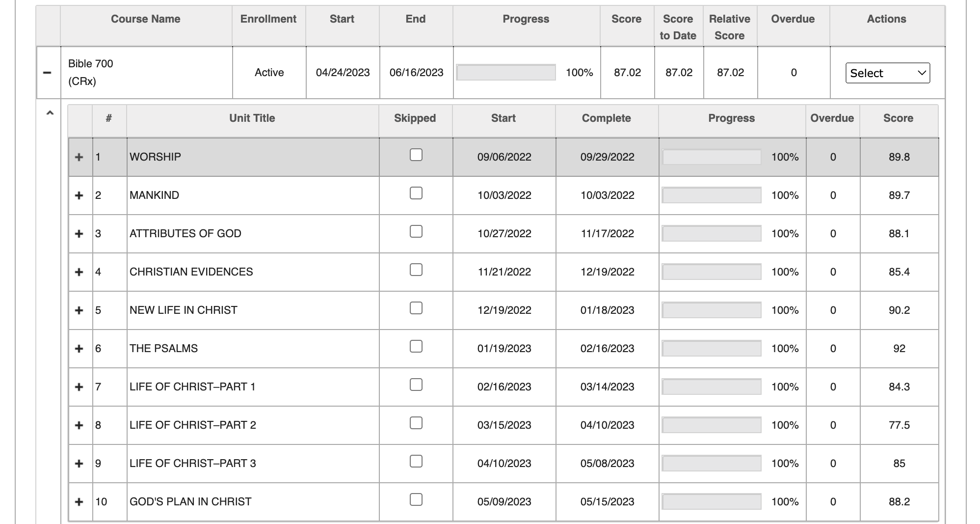Collapse the Bible 700 course row
Screen dimensions: 980x524
47,73
